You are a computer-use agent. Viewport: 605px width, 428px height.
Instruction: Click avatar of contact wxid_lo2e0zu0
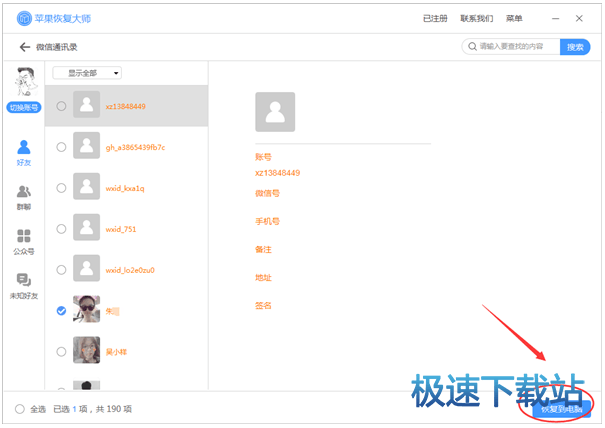(x=86, y=268)
